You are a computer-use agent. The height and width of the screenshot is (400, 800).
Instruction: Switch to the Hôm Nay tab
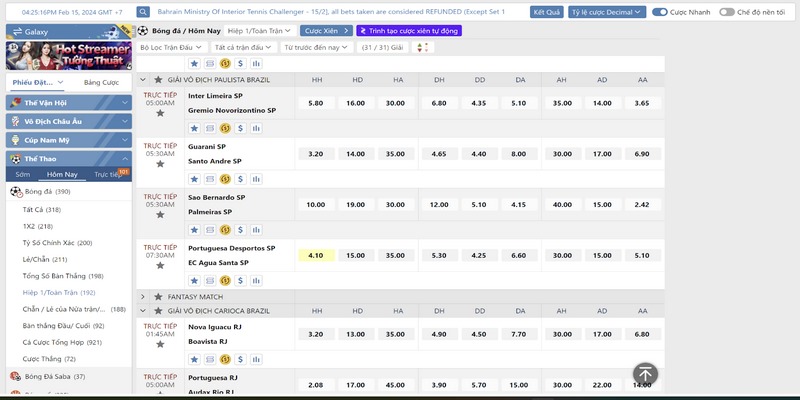click(x=62, y=174)
